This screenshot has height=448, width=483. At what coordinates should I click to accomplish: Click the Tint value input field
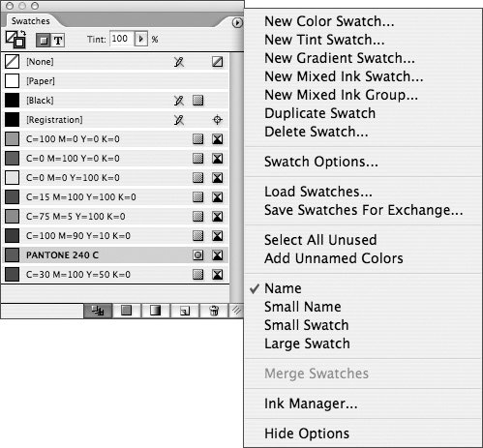(122, 39)
